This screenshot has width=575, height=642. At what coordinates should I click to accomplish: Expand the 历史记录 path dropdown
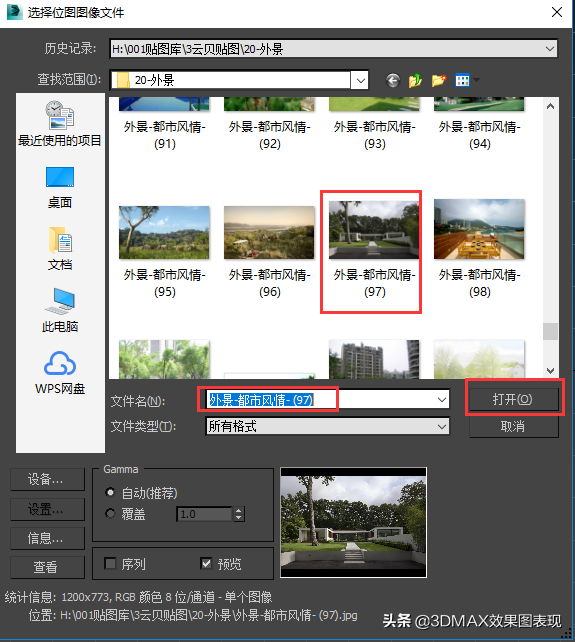(x=550, y=49)
